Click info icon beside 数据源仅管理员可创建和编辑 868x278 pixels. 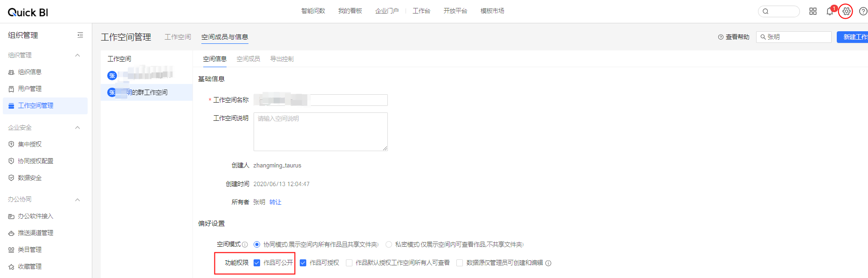click(x=548, y=263)
